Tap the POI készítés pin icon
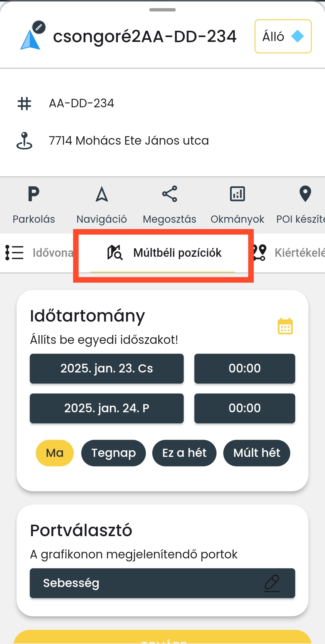The image size is (325, 644). click(305, 194)
